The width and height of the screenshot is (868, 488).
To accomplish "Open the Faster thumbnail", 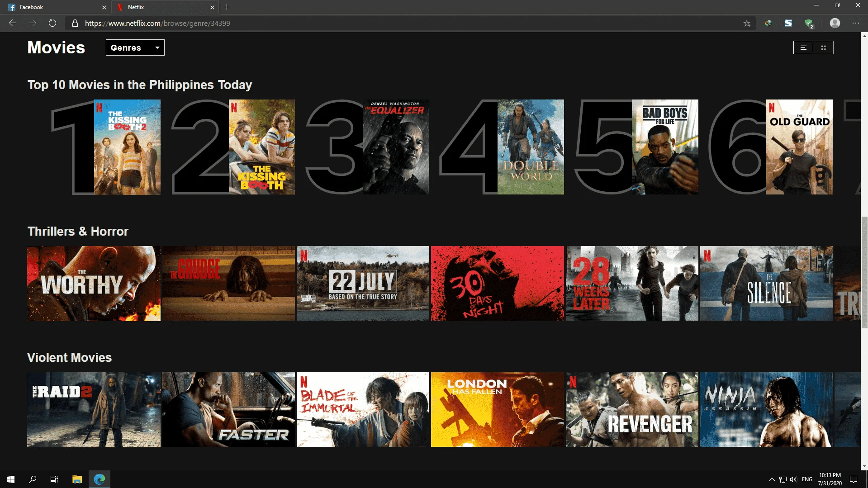I will click(x=228, y=410).
